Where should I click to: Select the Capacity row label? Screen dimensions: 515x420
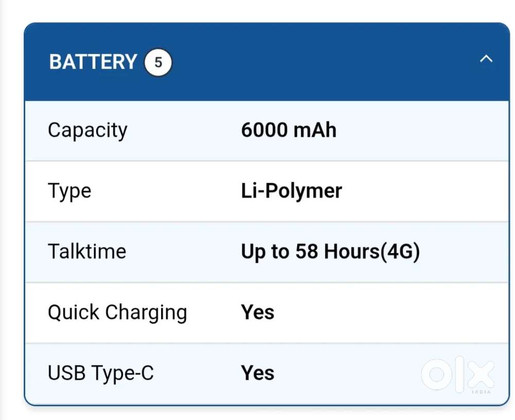pyautogui.click(x=88, y=130)
